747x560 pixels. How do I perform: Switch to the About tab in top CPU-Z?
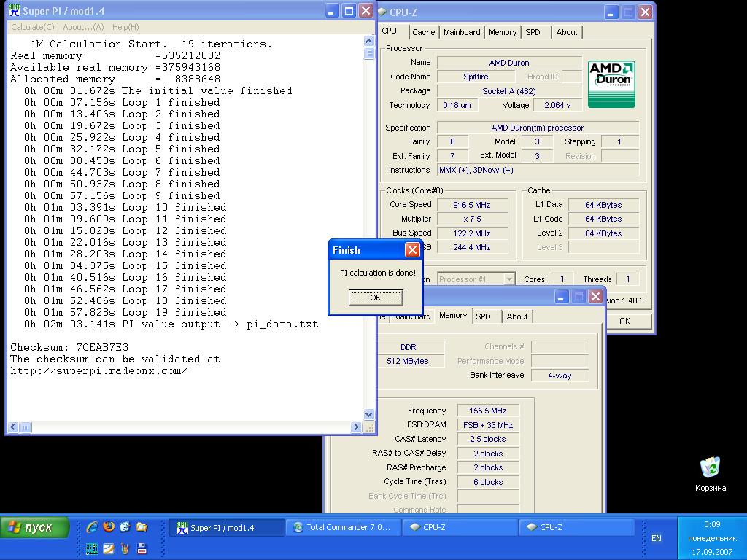[x=566, y=32]
